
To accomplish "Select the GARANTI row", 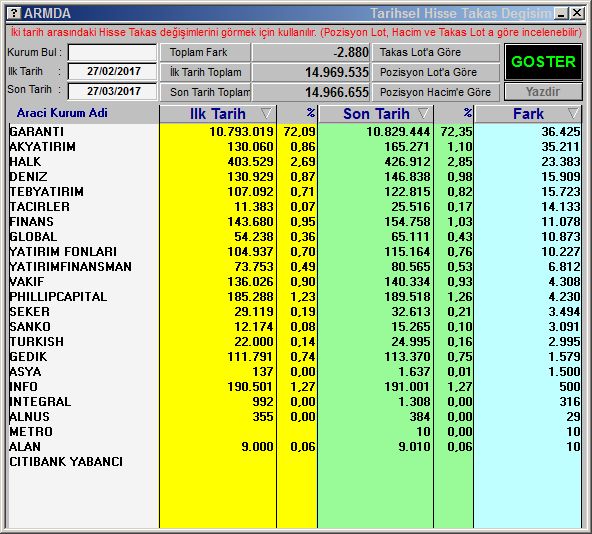I will pyautogui.click(x=294, y=131).
